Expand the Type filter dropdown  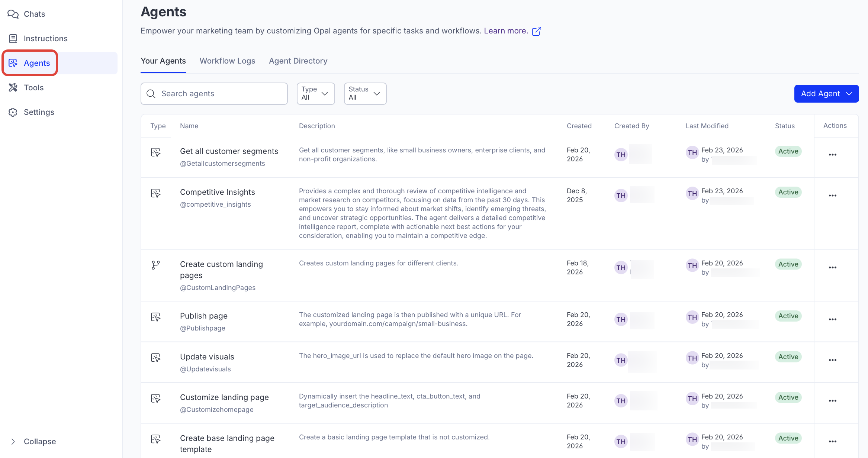click(x=315, y=94)
